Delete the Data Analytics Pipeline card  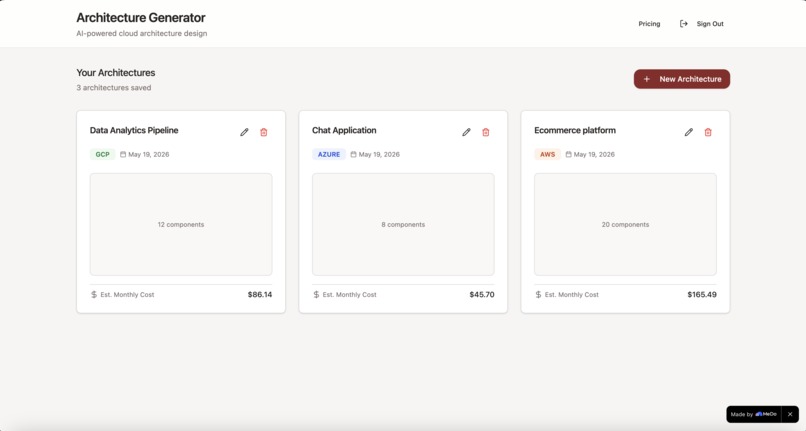coord(264,132)
